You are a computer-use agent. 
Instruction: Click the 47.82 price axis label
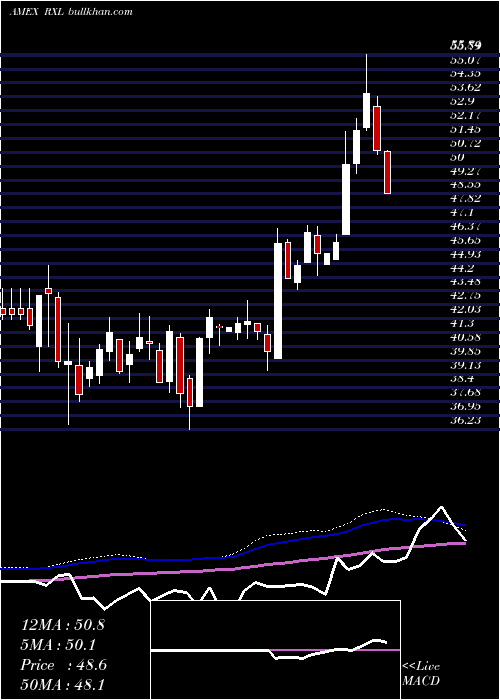[464, 198]
